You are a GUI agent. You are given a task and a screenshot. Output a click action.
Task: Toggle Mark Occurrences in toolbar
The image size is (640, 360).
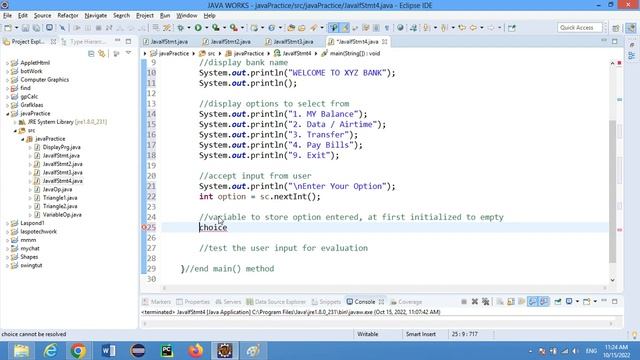click(x=345, y=28)
